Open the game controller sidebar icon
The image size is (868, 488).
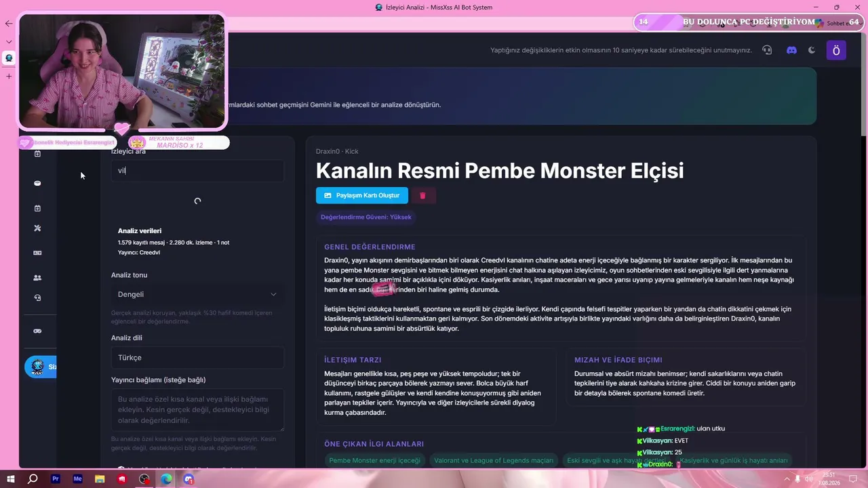(37, 331)
